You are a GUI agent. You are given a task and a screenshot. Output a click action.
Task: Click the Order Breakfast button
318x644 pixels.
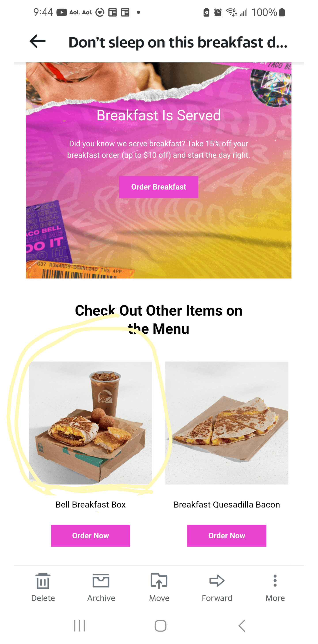click(159, 187)
